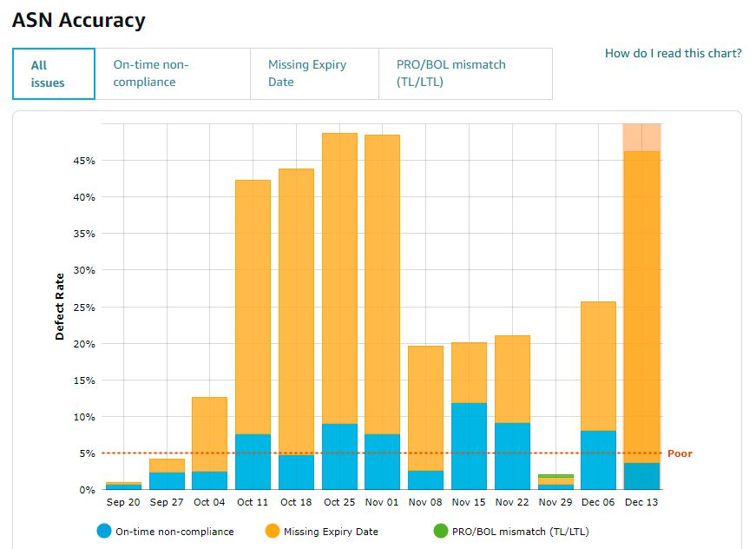Click the Nov 29 green bar segment
The height and width of the screenshot is (549, 756).
pos(555,476)
